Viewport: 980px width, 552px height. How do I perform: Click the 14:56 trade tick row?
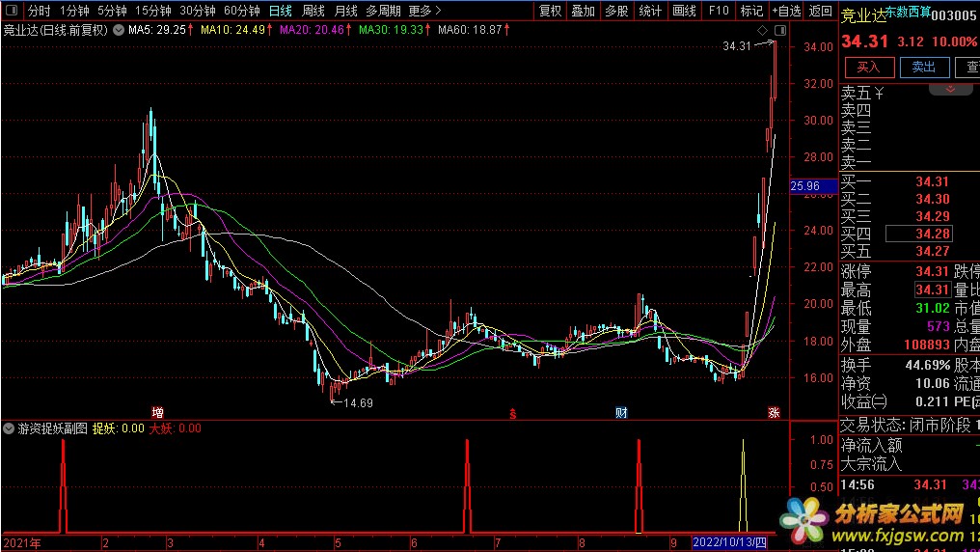910,484
